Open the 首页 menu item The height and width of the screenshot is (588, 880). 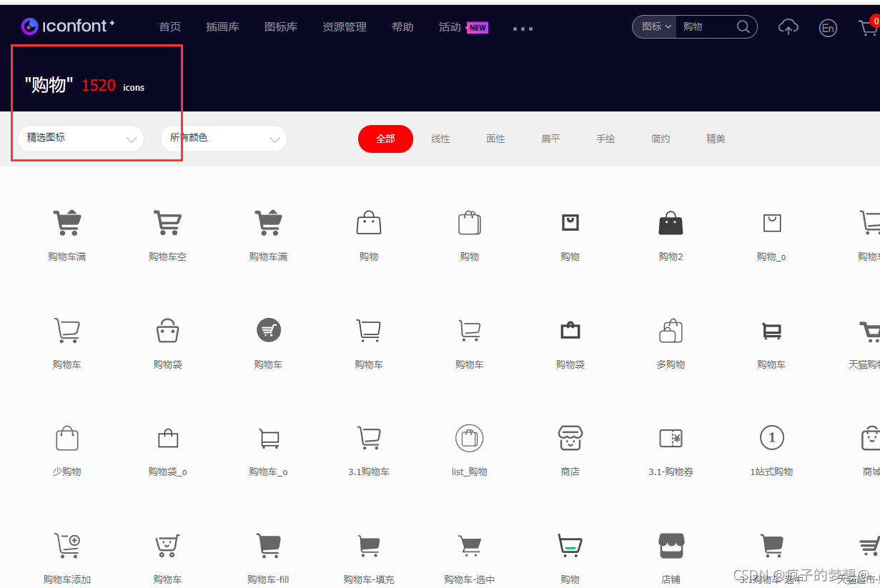[x=170, y=27]
